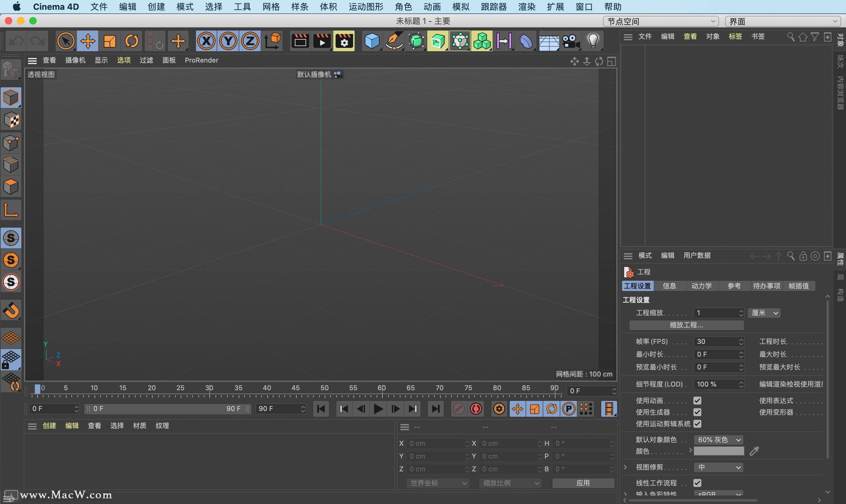
Task: Click the coordinate system toggle icon
Action: (x=273, y=41)
